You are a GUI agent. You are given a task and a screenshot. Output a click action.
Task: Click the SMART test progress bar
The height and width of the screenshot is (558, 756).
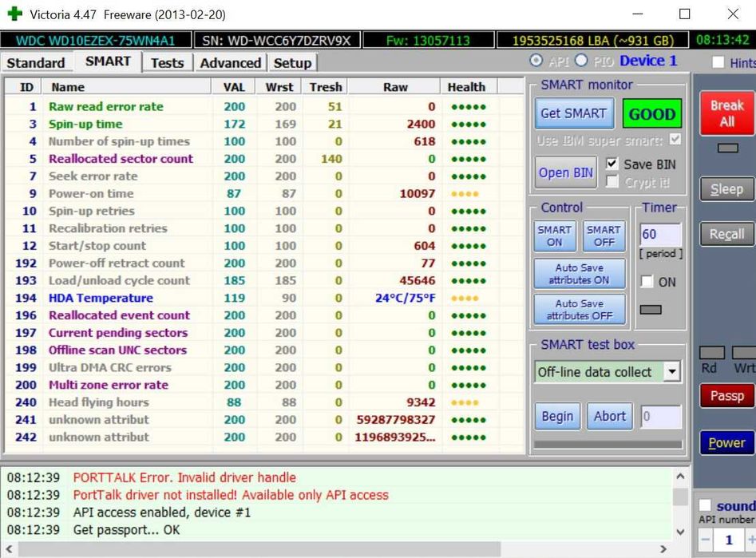[608, 445]
